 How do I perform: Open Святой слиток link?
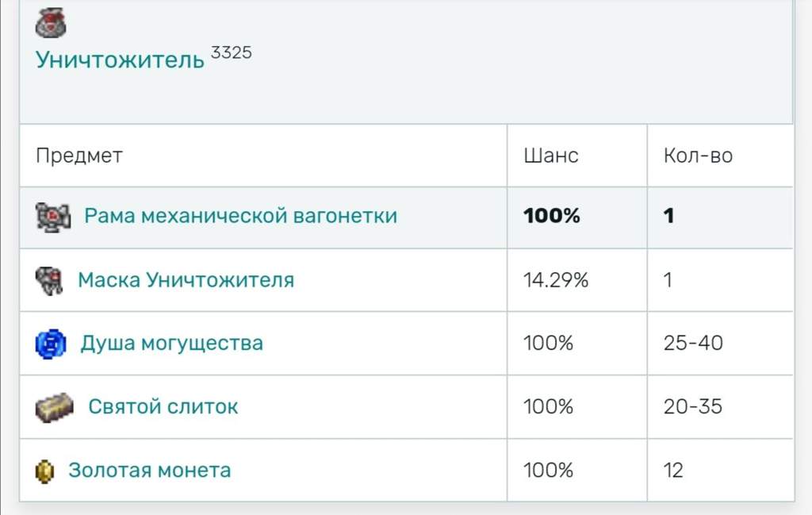[x=163, y=407]
